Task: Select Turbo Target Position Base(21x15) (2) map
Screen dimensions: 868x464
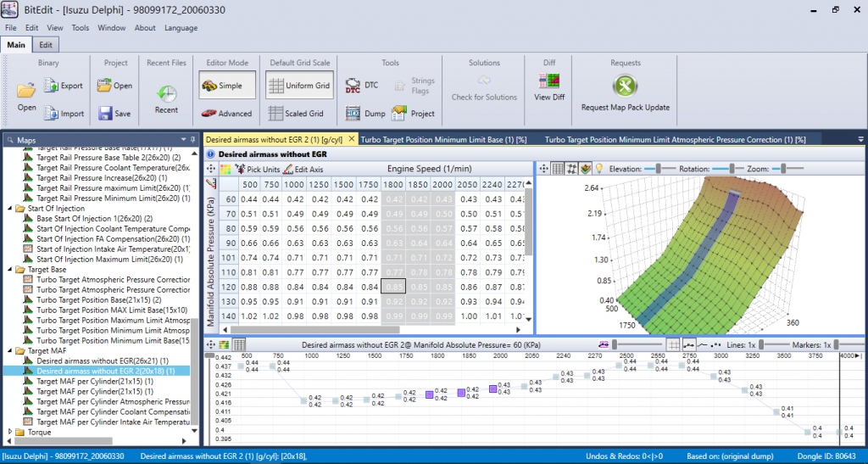Action: tap(98, 300)
